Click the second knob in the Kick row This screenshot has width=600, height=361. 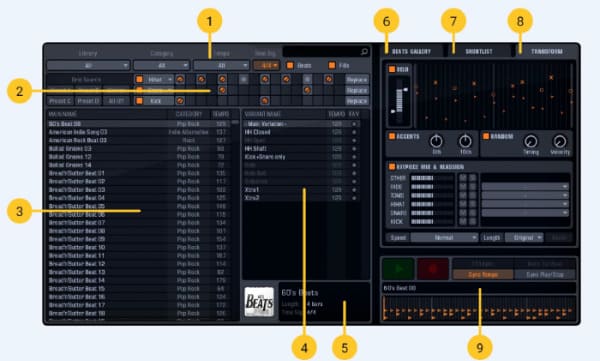pyautogui.click(x=264, y=101)
